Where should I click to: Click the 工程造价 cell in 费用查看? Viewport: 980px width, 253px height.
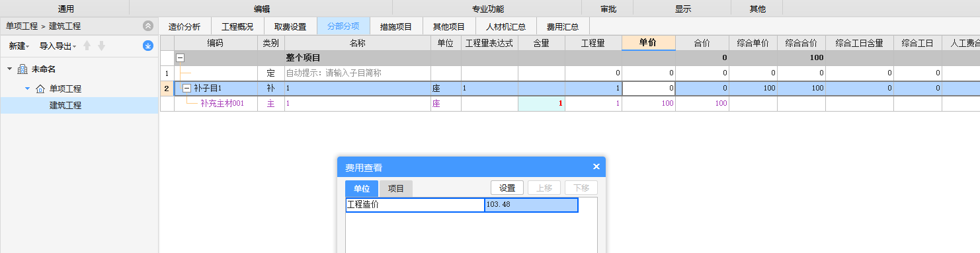coord(415,205)
